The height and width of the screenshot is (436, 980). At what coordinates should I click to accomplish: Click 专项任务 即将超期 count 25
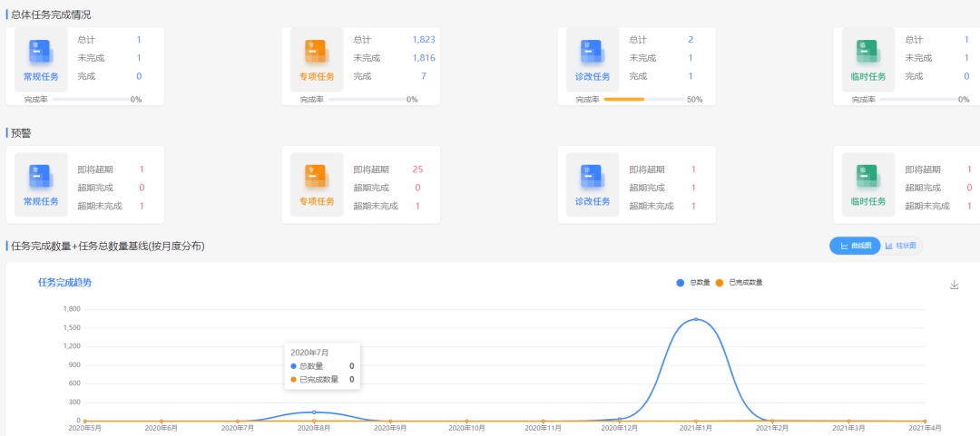point(417,170)
